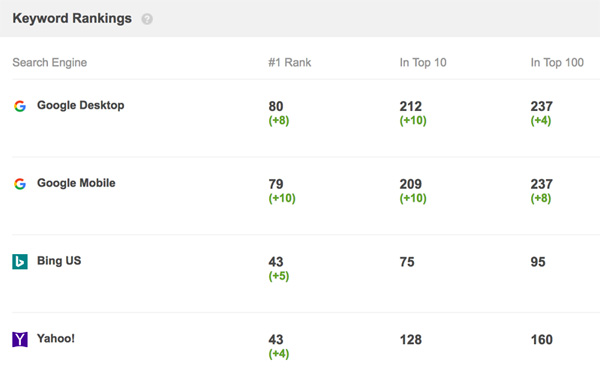
Task: Open the Yahoo! row label
Action: point(56,338)
